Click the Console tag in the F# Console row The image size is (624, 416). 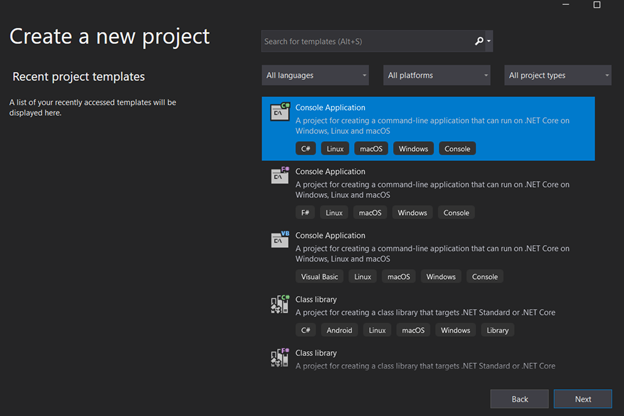pos(456,213)
